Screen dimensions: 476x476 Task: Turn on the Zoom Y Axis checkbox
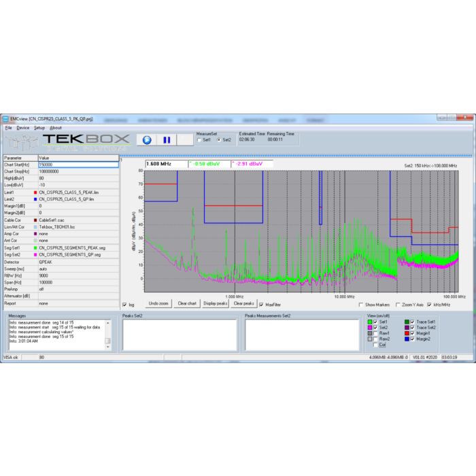396,305
